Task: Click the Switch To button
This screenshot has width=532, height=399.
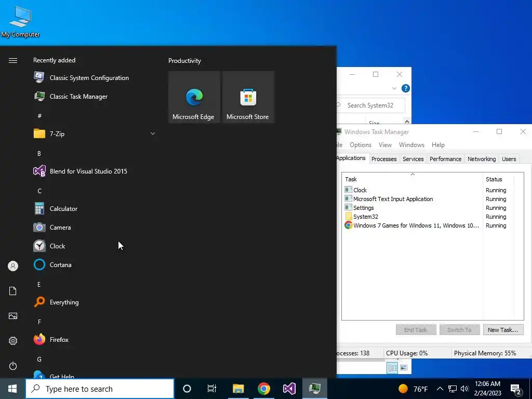Action: [x=459, y=330]
